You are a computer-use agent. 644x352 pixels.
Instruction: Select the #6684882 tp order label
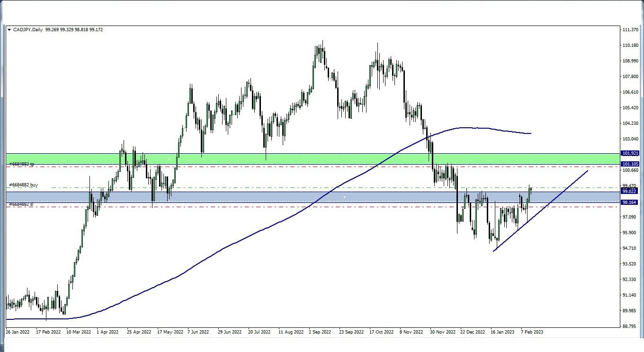(22, 164)
